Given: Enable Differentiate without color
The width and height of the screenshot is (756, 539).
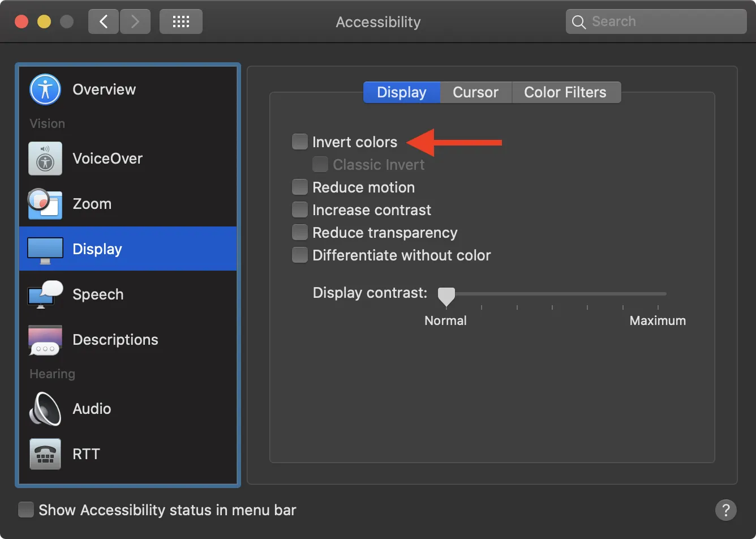Looking at the screenshot, I should point(299,254).
